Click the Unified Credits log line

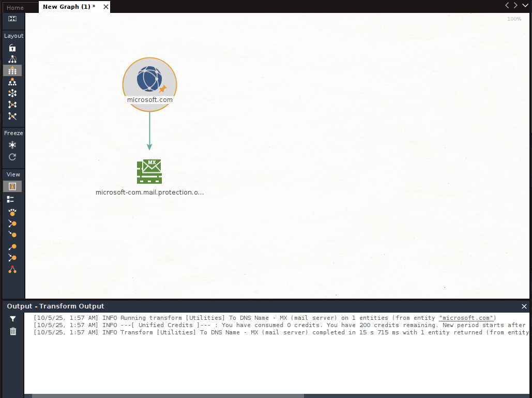tap(281, 325)
